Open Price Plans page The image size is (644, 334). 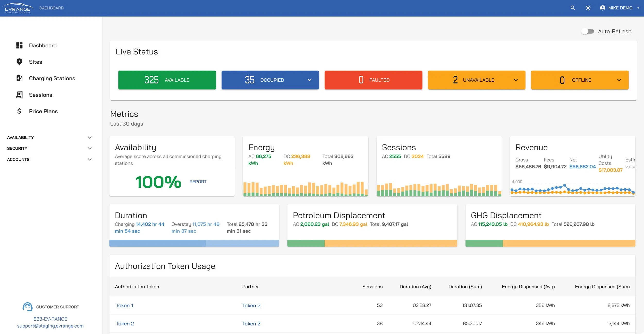coord(43,111)
